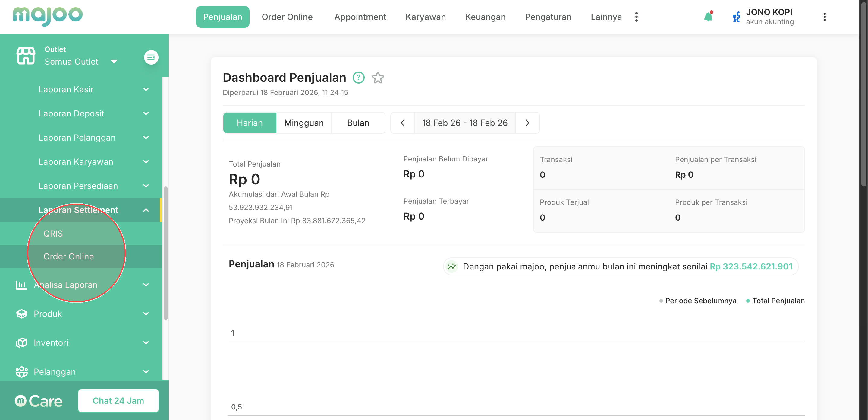Collapse Laporan Settlement section
The image size is (868, 420).
point(146,210)
